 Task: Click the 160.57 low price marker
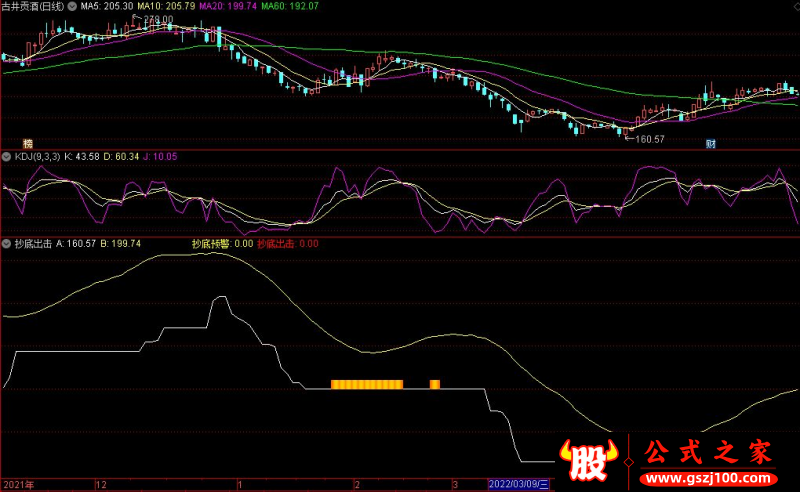pos(645,139)
